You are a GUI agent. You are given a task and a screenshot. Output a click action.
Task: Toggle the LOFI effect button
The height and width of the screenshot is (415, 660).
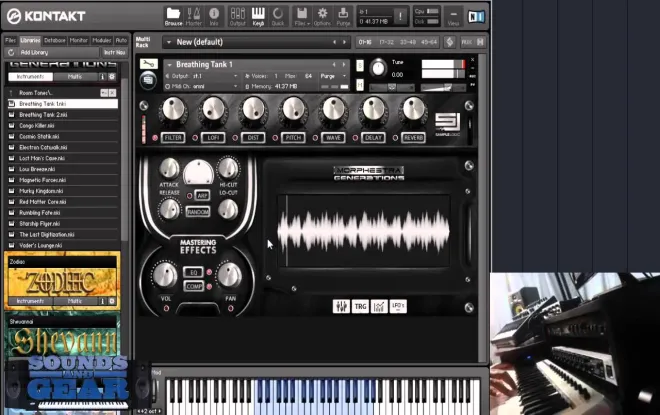pos(213,138)
